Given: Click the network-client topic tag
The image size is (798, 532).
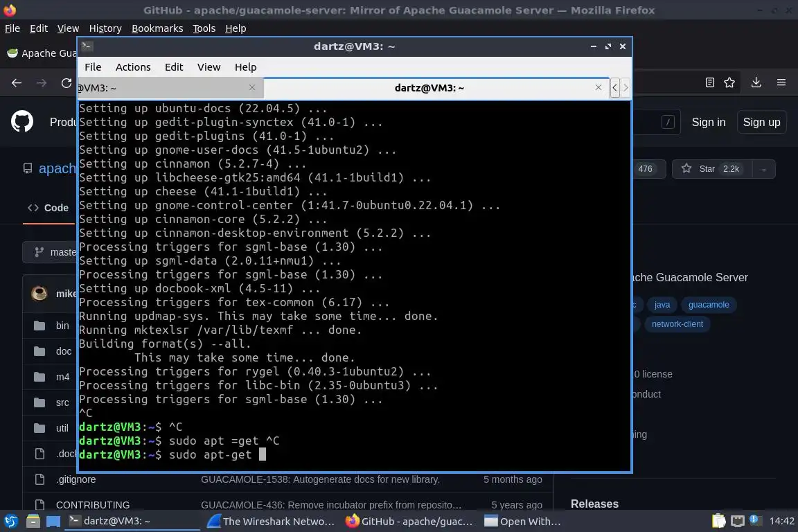Looking at the screenshot, I should point(677,323).
